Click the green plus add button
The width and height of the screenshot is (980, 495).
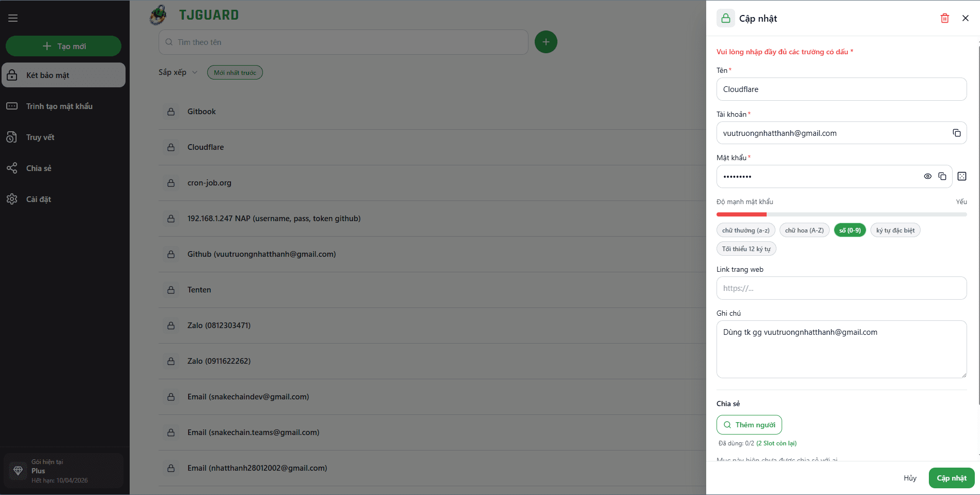click(546, 42)
